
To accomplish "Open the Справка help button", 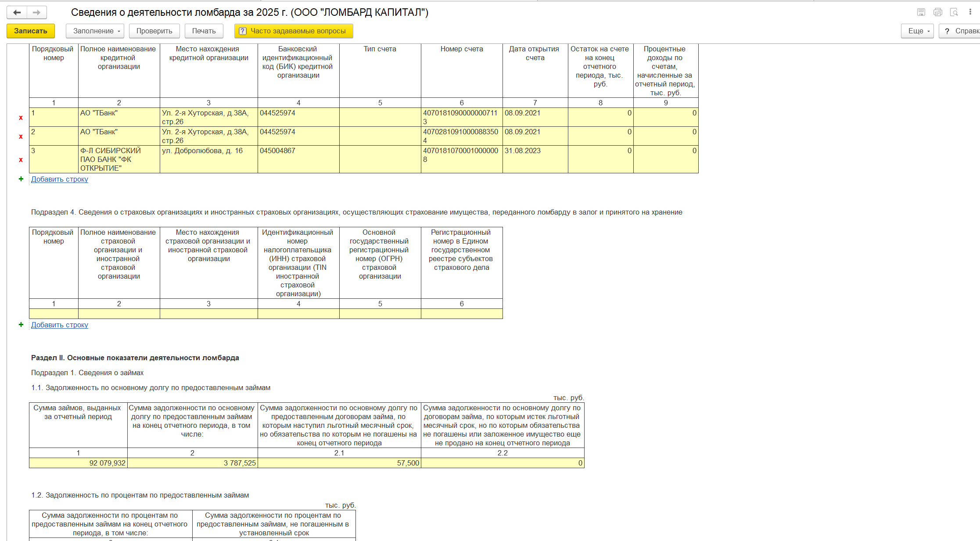I will 960,31.
